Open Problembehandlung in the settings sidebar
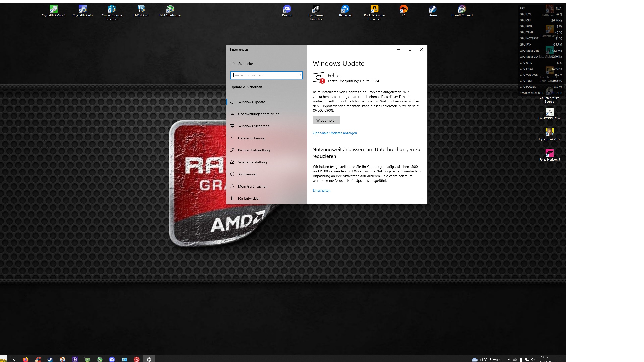This screenshot has height=362, width=644. [254, 150]
